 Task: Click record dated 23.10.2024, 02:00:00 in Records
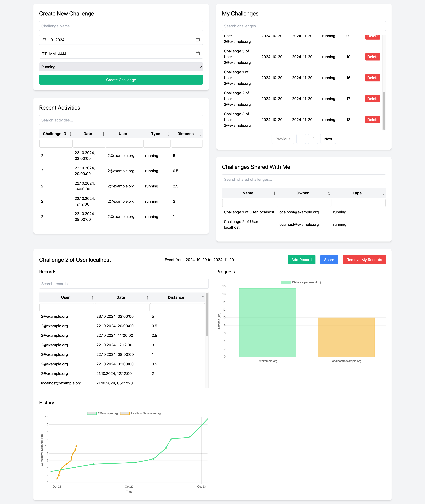pos(122,316)
